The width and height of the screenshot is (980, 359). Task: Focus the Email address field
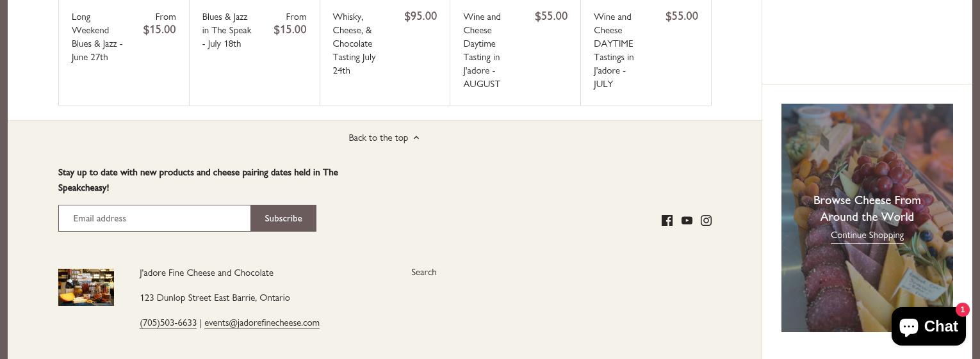point(154,218)
